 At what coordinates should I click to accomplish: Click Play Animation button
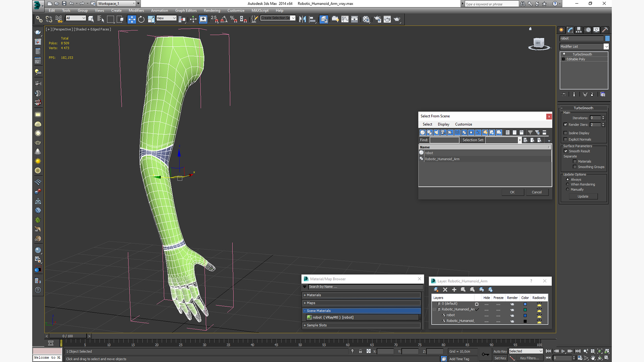(563, 351)
